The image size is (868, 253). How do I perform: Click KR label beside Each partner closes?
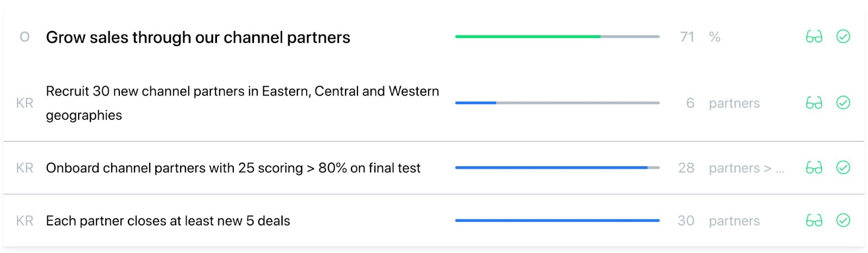24,220
